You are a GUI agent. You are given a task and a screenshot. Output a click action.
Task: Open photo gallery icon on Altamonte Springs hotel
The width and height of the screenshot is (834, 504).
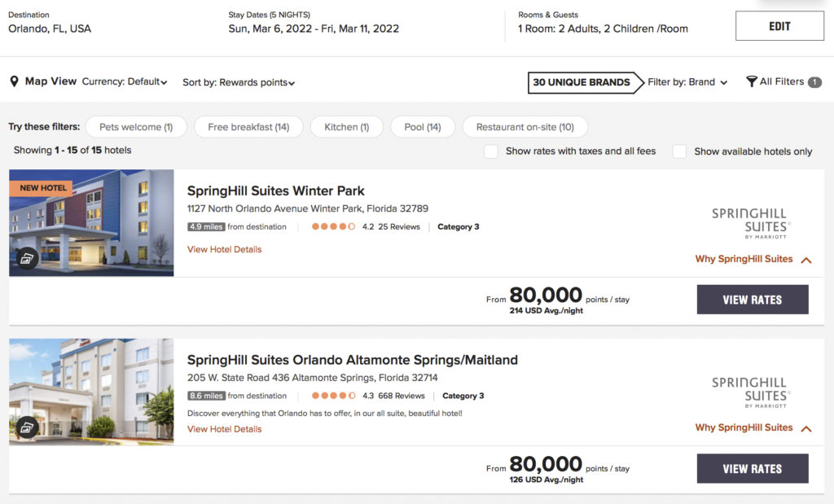pyautogui.click(x=28, y=427)
